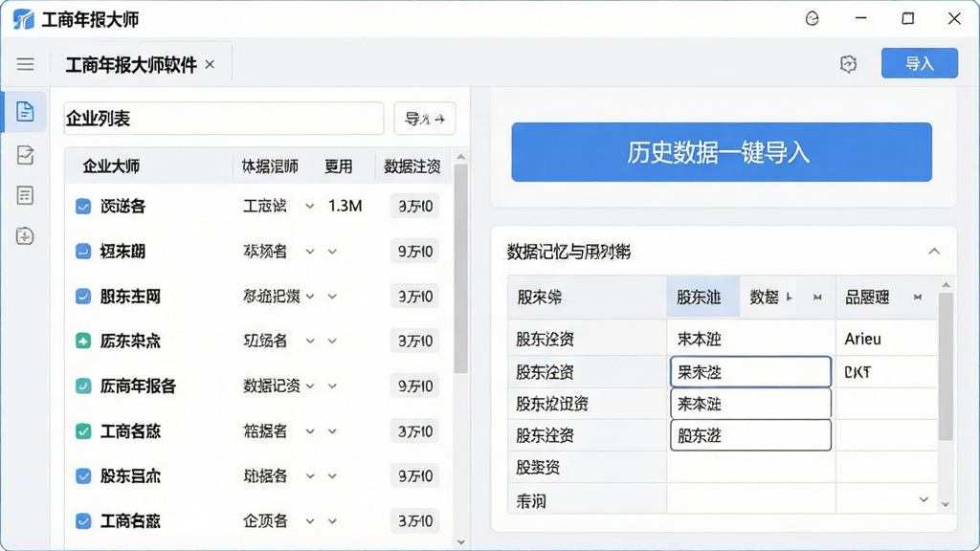Open type dropdown in 1.3M row
This screenshot has width=980, height=551.
point(309,207)
